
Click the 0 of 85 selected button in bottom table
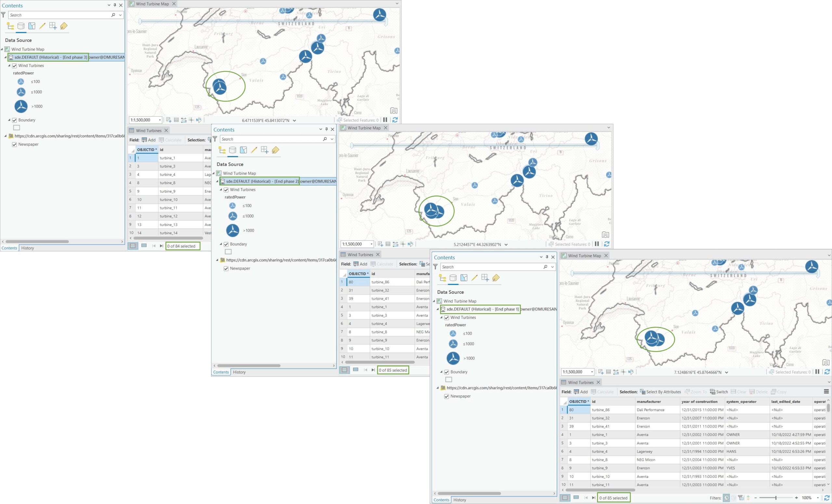[615, 498]
